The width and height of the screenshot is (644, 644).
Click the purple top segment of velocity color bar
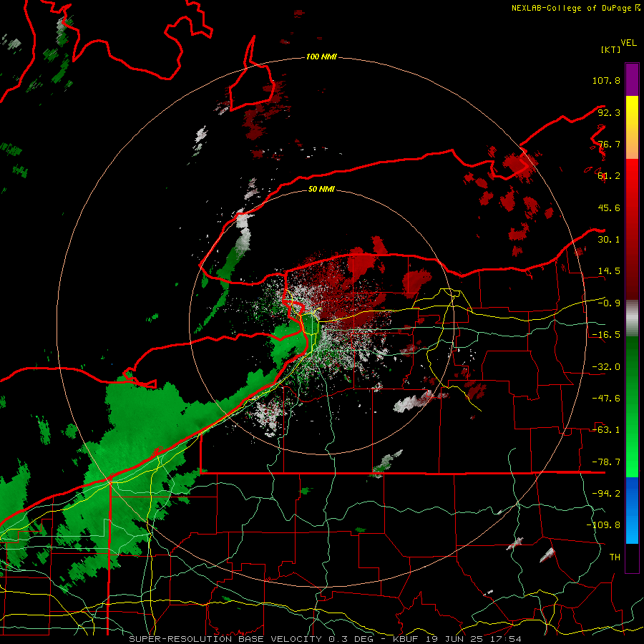tap(632, 79)
